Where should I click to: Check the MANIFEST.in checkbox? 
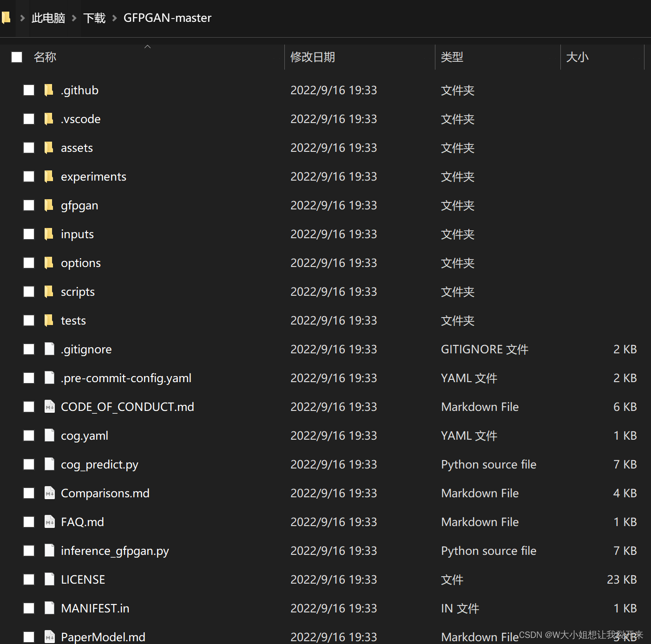point(29,608)
